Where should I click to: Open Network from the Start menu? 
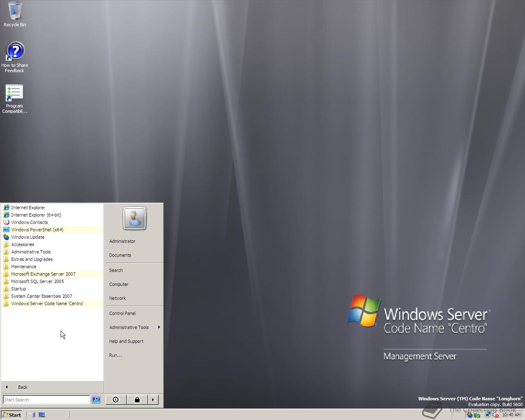pos(135,298)
